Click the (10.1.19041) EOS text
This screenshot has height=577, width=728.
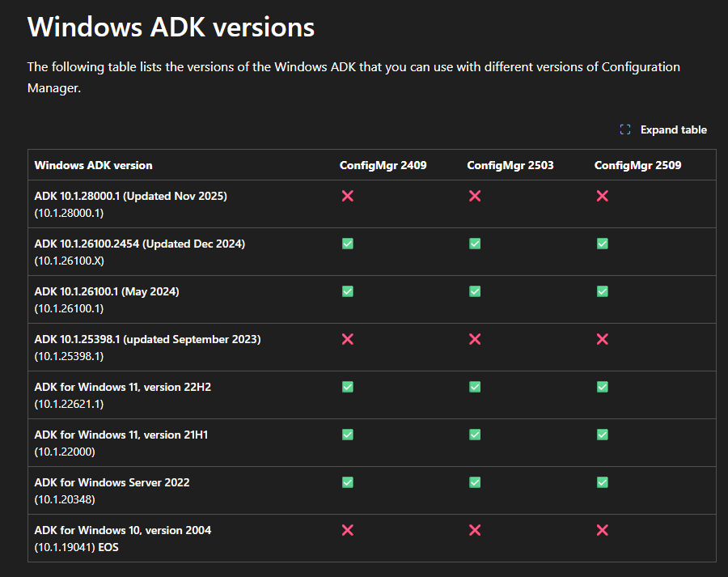pos(76,547)
